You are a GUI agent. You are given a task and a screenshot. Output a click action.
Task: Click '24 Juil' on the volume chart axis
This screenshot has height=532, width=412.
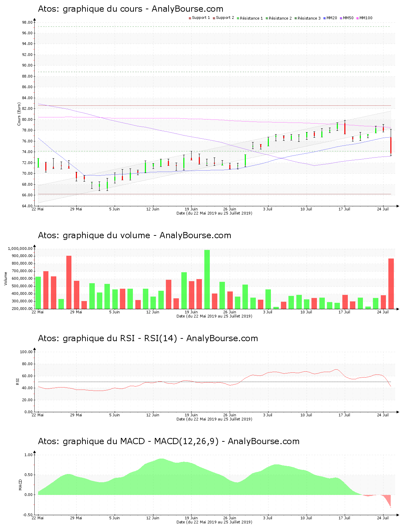[383, 312]
